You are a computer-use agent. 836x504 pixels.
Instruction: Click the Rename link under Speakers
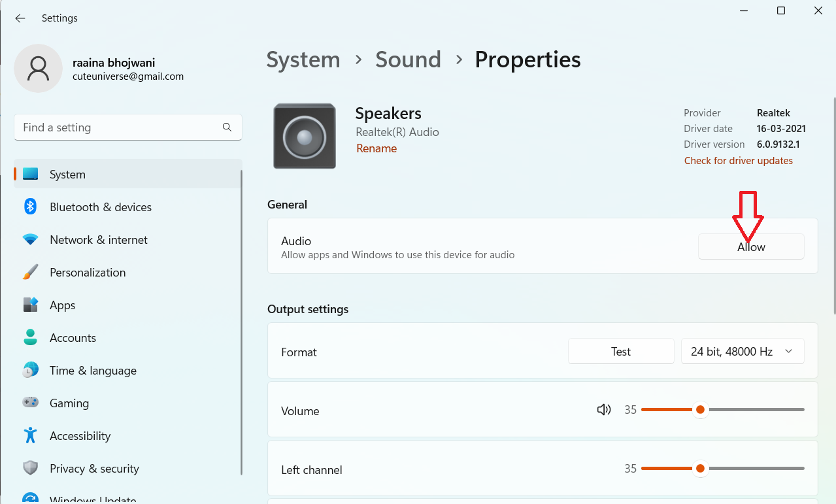click(x=376, y=148)
